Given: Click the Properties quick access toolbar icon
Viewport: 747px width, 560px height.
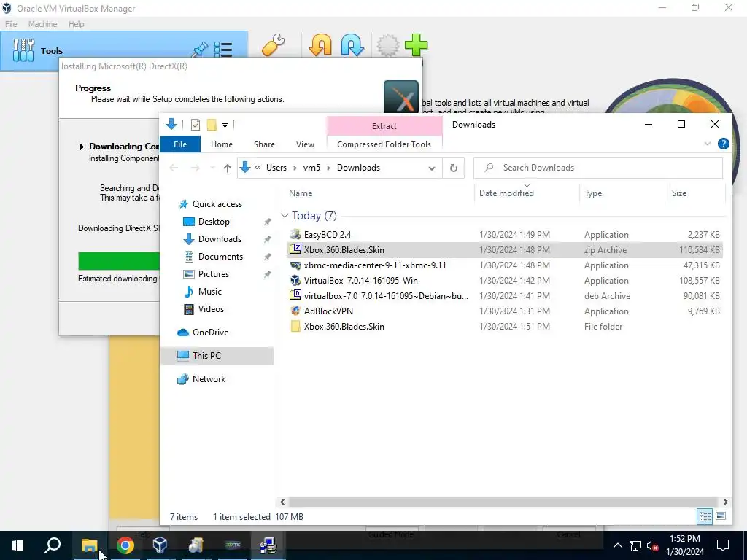Looking at the screenshot, I should coord(196,125).
